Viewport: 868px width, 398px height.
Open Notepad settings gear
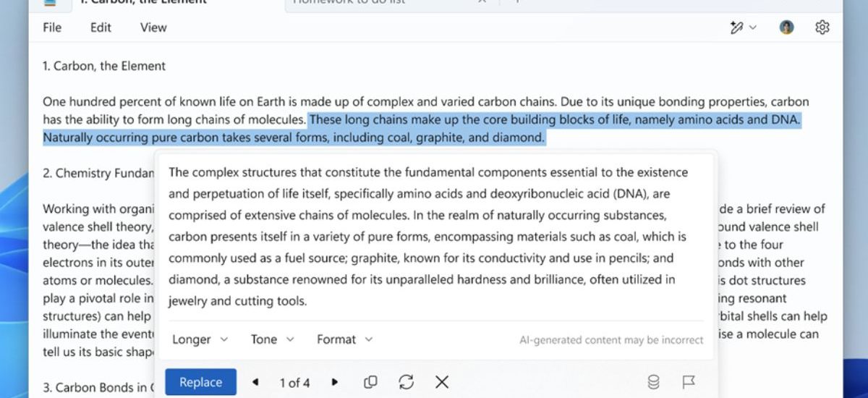tap(822, 27)
